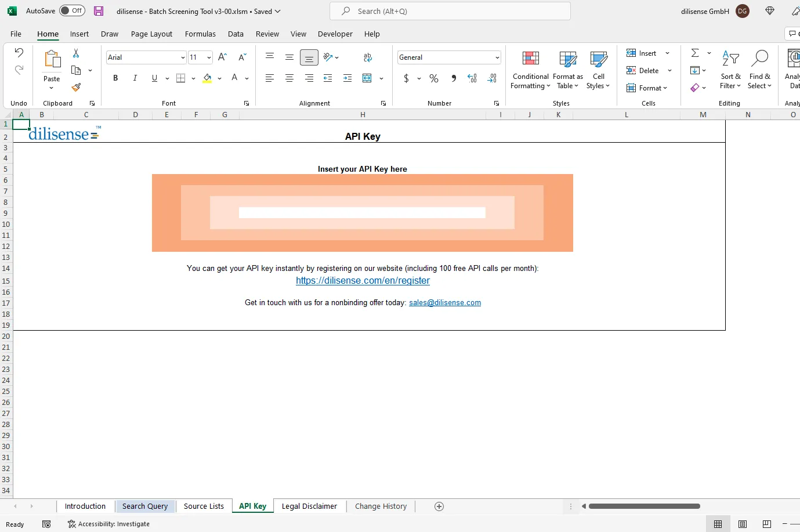This screenshot has width=800, height=532.
Task: Click the Fill down arrow icon
Action: coord(695,70)
